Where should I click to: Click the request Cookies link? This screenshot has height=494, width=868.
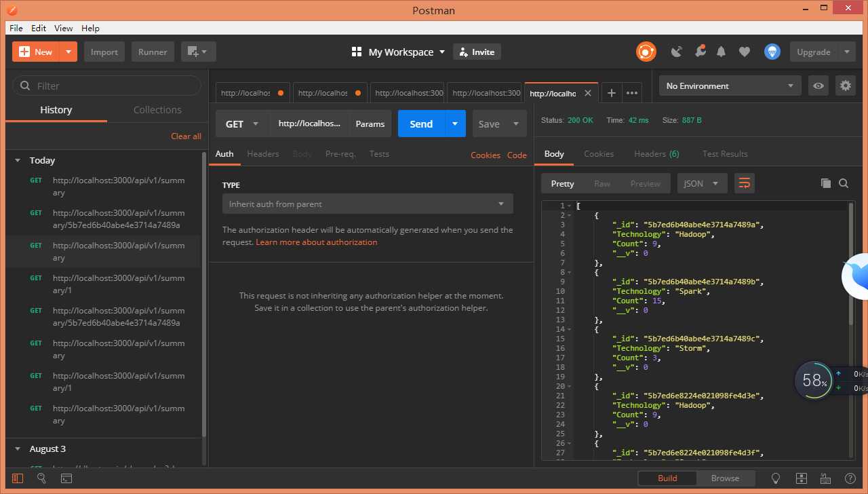coord(486,155)
